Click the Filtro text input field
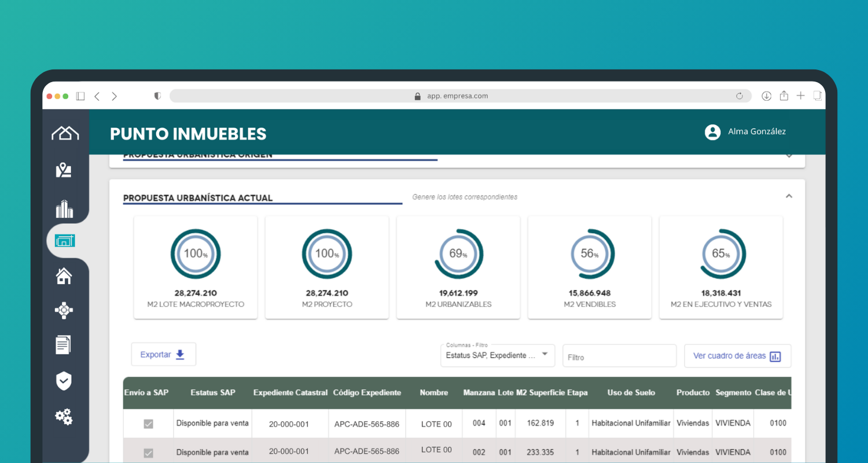Screen dimensions: 868x463 pyautogui.click(x=619, y=357)
